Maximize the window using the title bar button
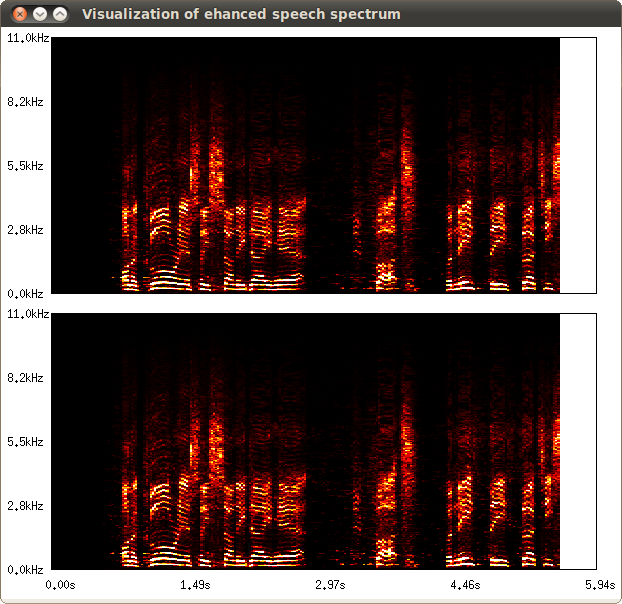The image size is (622, 604). pyautogui.click(x=61, y=14)
